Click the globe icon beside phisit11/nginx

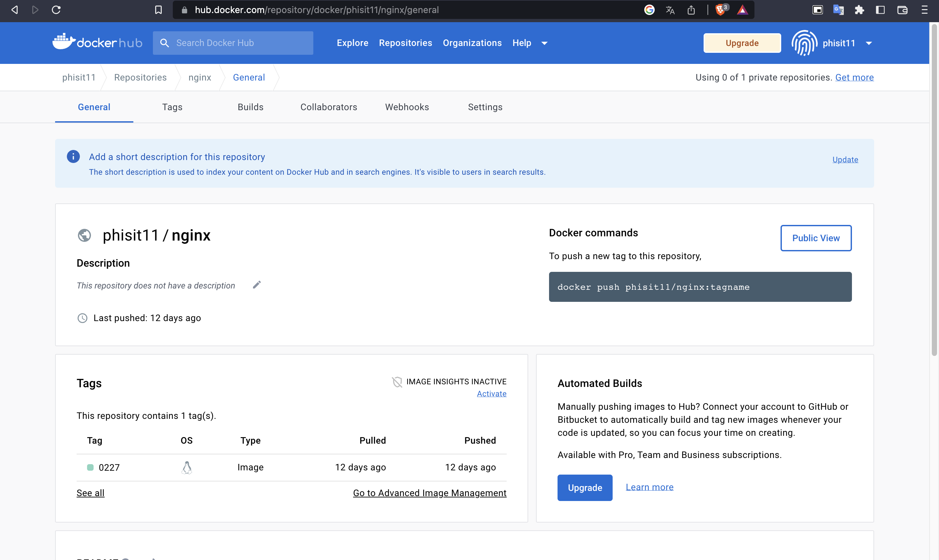coord(84,235)
